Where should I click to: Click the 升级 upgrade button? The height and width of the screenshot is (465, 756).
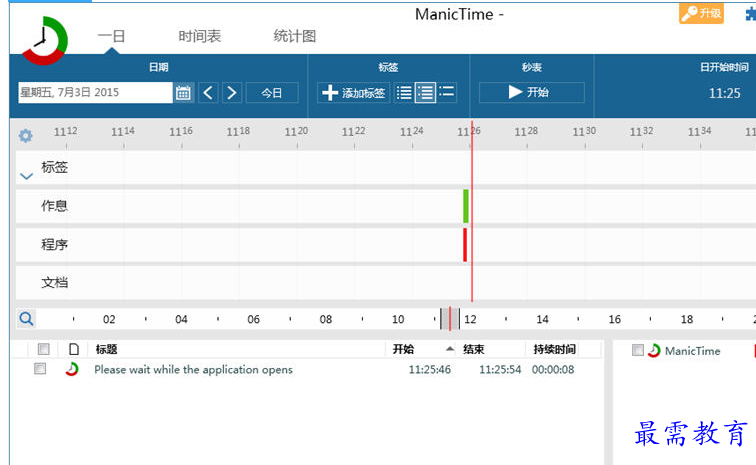click(x=701, y=13)
